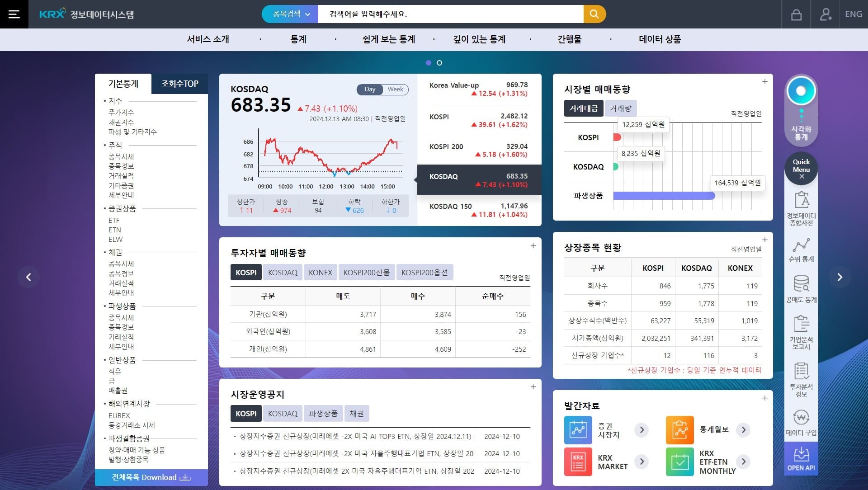This screenshot has height=490, width=868.
Task: Open ETF link under 증권상품
Action: (x=114, y=221)
